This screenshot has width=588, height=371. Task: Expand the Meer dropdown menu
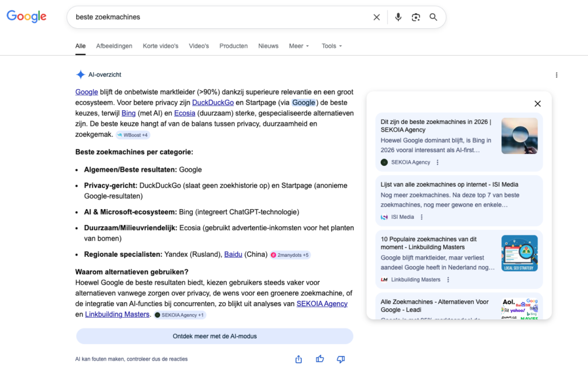click(x=299, y=46)
